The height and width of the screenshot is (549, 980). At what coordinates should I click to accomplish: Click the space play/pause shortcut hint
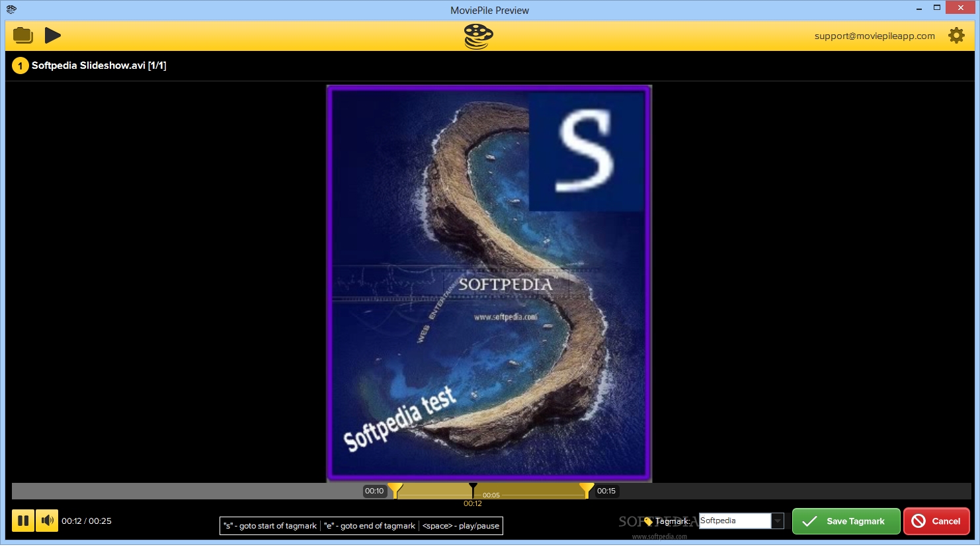click(x=461, y=526)
